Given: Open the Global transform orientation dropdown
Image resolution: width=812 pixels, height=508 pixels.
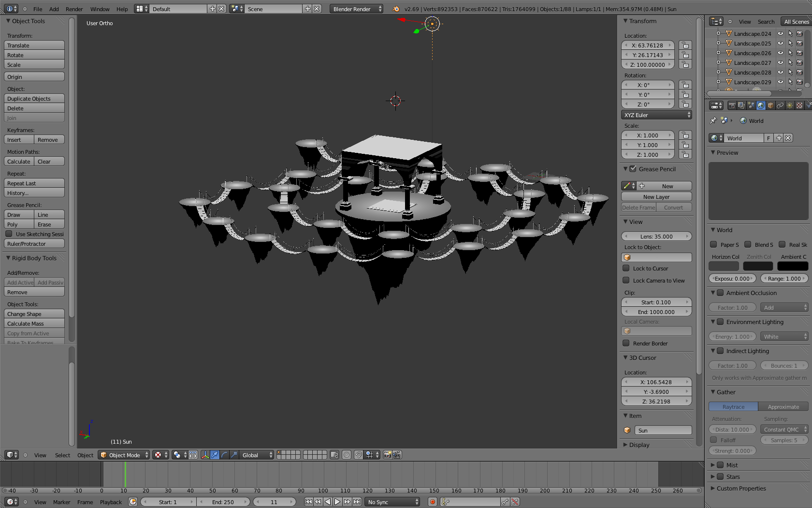Looking at the screenshot, I should [257, 455].
